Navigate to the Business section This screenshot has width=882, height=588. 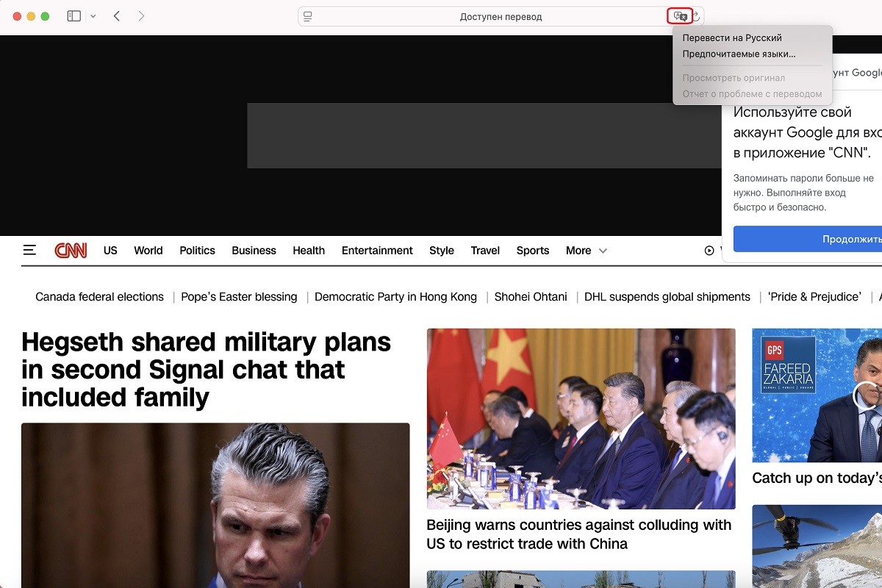point(254,251)
